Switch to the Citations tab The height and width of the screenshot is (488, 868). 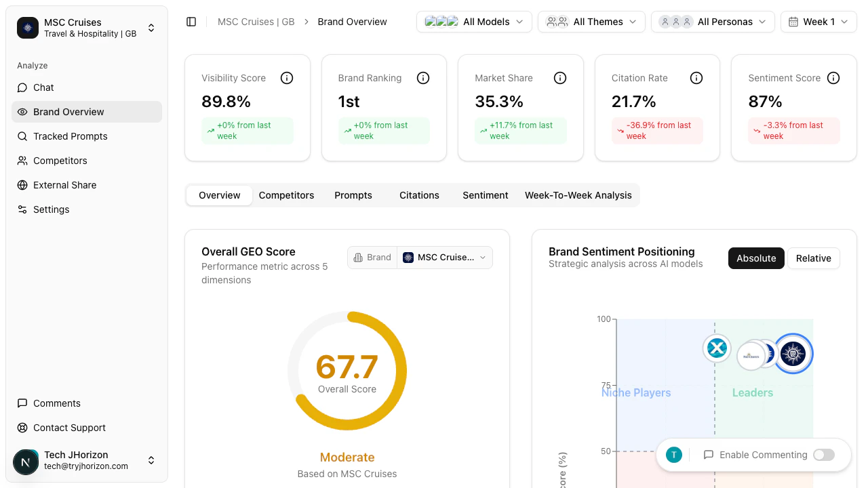coord(419,195)
